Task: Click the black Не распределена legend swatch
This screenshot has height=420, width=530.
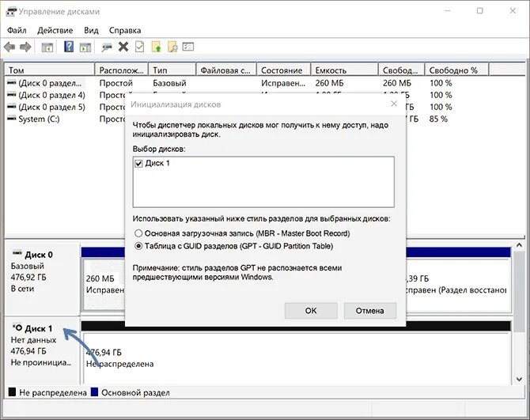Action: (12, 392)
